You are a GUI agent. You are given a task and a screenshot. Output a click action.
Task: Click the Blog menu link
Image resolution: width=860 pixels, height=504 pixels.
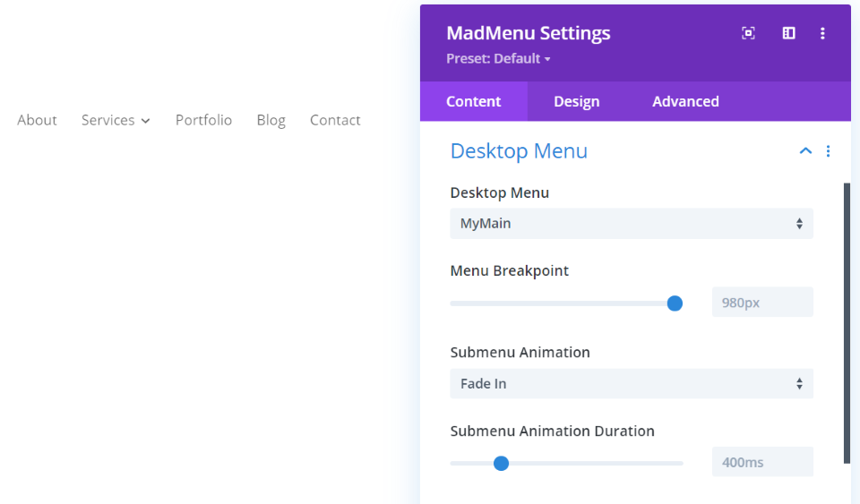pos(271,120)
